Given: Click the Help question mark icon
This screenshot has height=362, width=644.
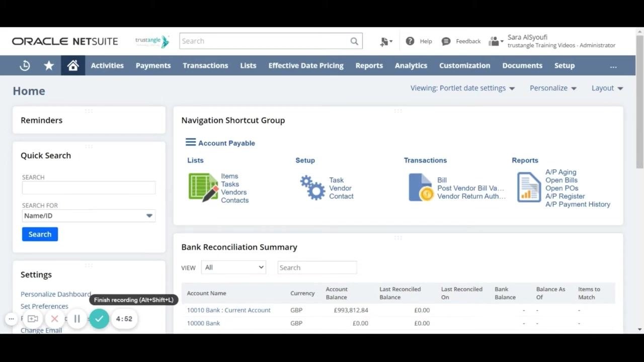Looking at the screenshot, I should [x=410, y=41].
